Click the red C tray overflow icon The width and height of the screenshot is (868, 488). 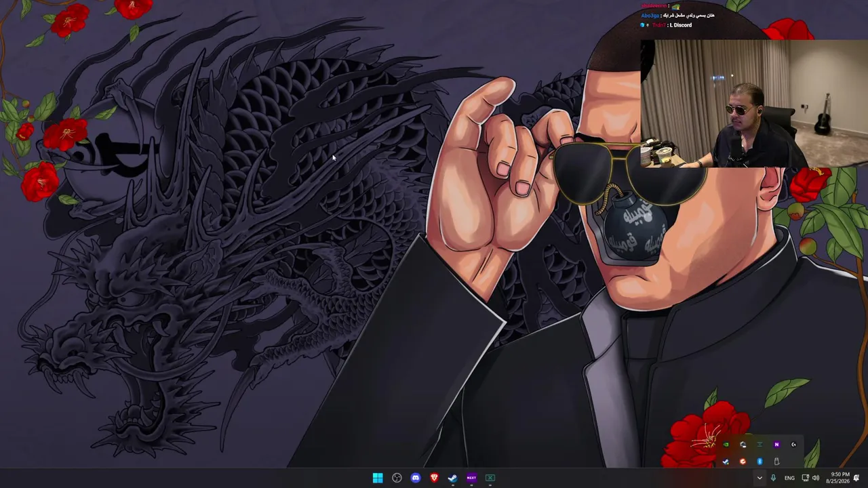(743, 462)
